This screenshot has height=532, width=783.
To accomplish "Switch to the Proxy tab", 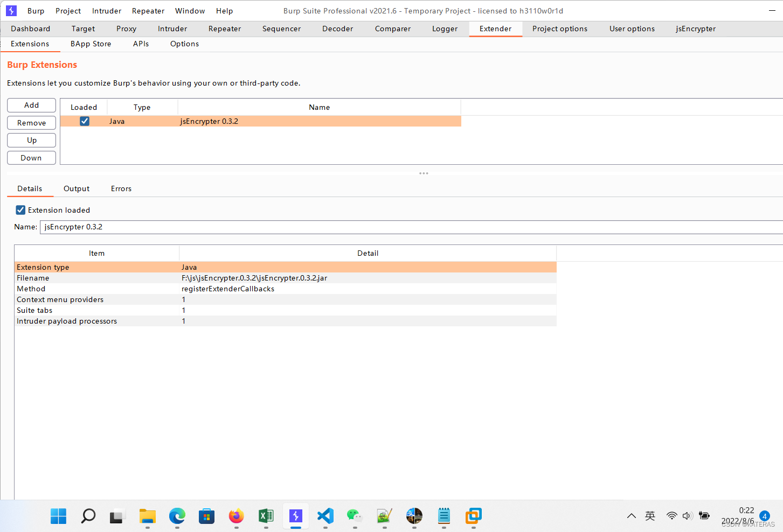I will 127,29.
